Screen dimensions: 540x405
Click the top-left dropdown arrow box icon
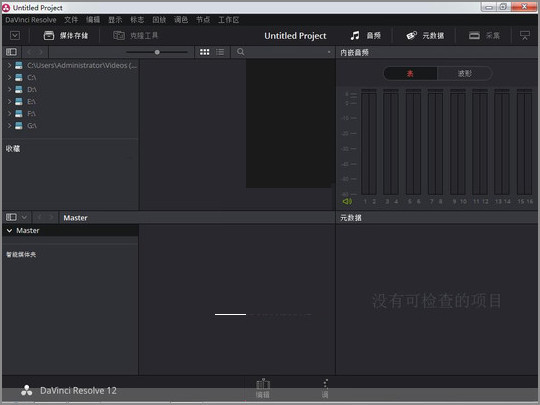(x=15, y=35)
